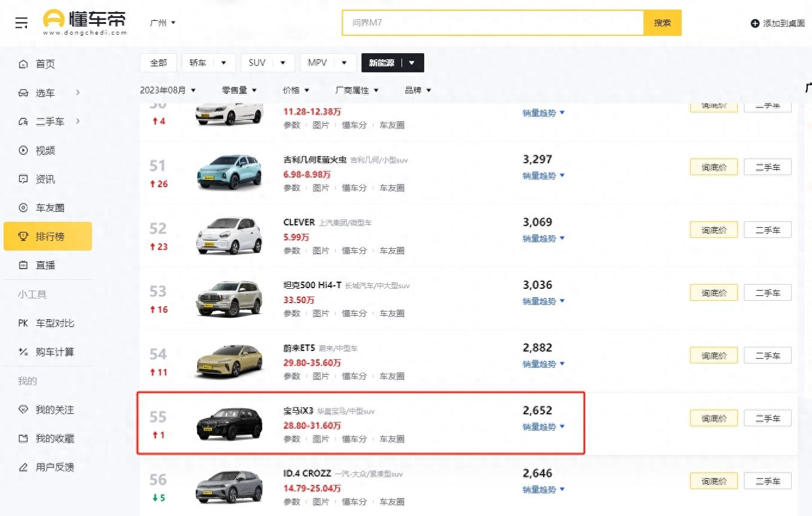Expand the SUV dropdown arrow
Image resolution: width=812 pixels, height=516 pixels.
pos(283,63)
